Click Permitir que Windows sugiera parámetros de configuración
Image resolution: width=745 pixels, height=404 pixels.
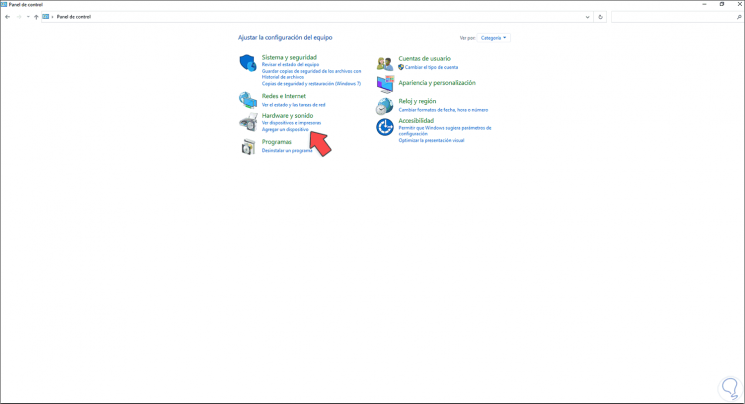(x=445, y=131)
